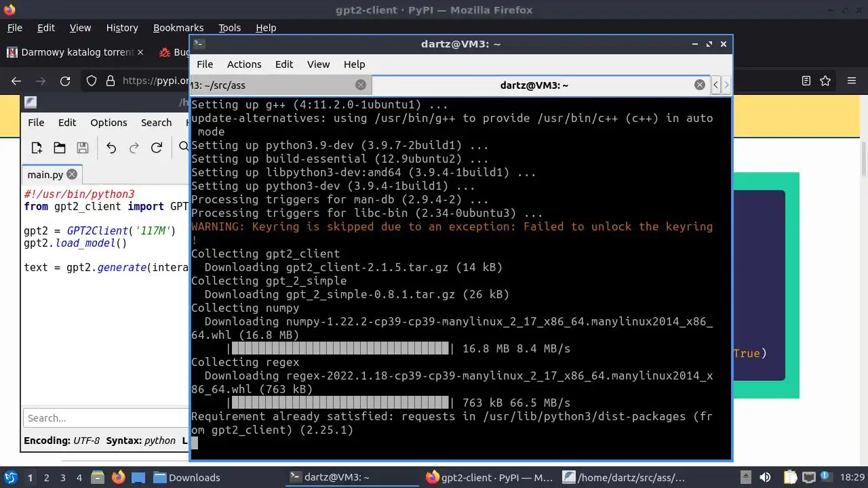Screen dimensions: 868x488
Task: Close the Darmowy katalog torrent tab
Action: [140, 52]
